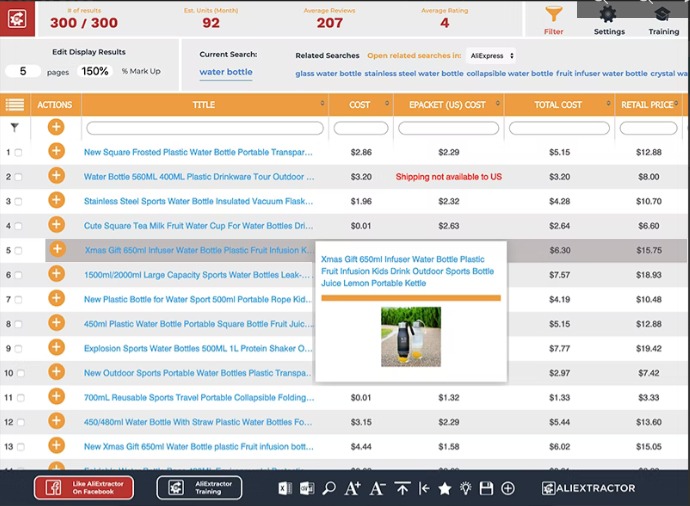Screen dimensions: 690x506
Task: Click the AliExtractor brand logo in bottom bar
Action: (x=588, y=488)
